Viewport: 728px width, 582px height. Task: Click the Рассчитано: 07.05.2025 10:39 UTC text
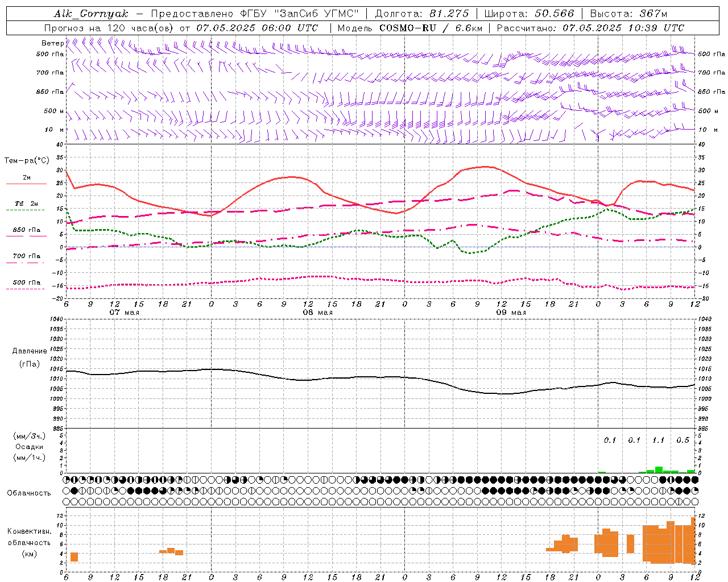(x=590, y=28)
